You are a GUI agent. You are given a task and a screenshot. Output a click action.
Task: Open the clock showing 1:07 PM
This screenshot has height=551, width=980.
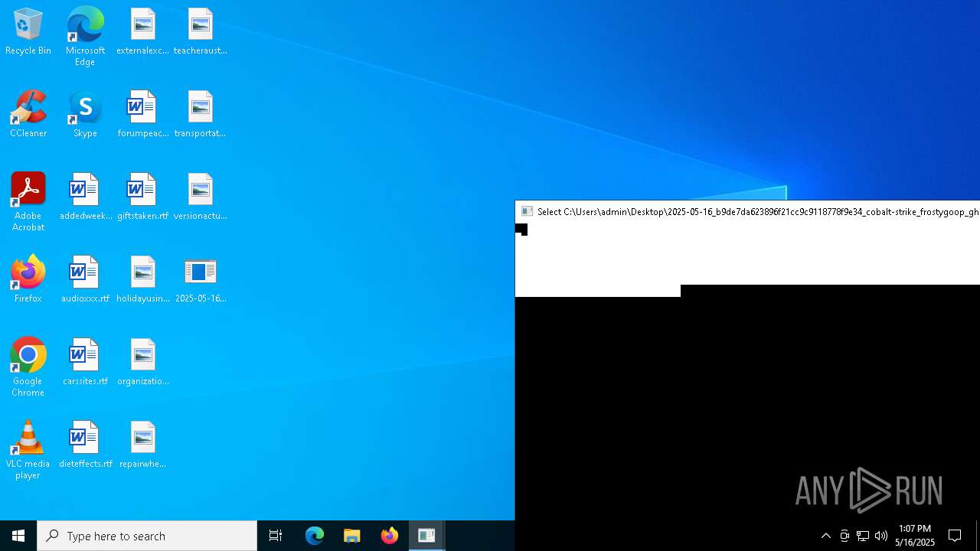915,536
